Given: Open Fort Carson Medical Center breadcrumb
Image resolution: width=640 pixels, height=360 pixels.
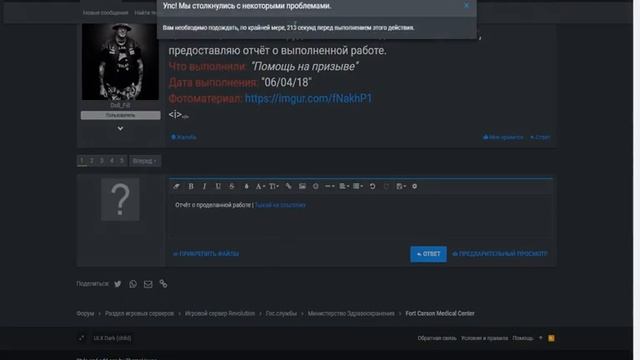Looking at the screenshot, I should 440,313.
